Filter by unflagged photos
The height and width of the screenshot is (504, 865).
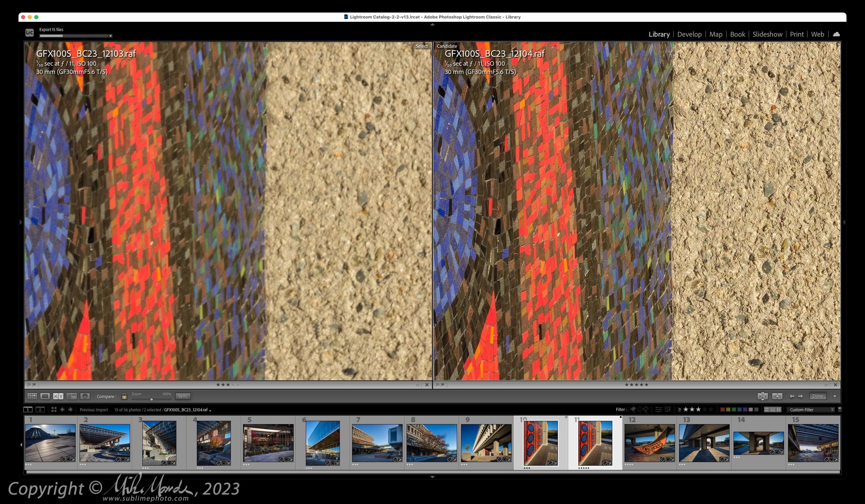(x=640, y=409)
